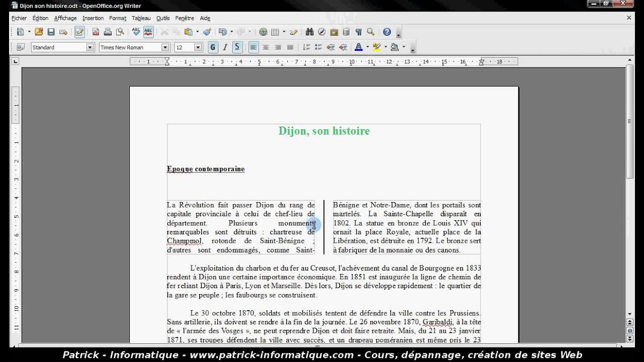The image size is (644, 362).
Task: Expand the font color dropdown arrow
Action: point(367,47)
